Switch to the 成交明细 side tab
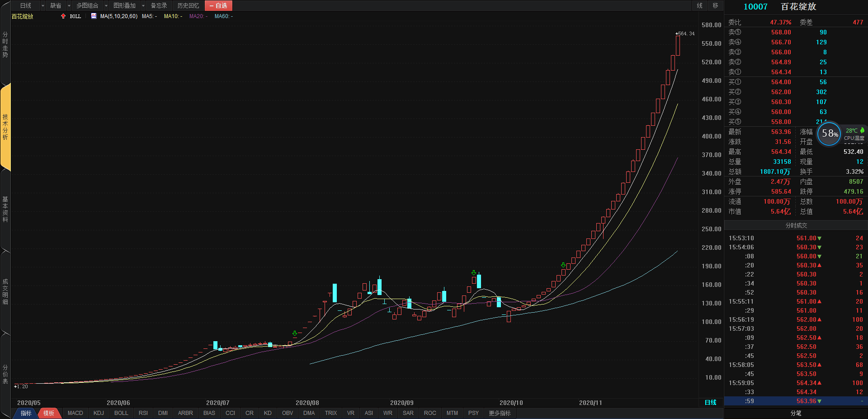 5,291
